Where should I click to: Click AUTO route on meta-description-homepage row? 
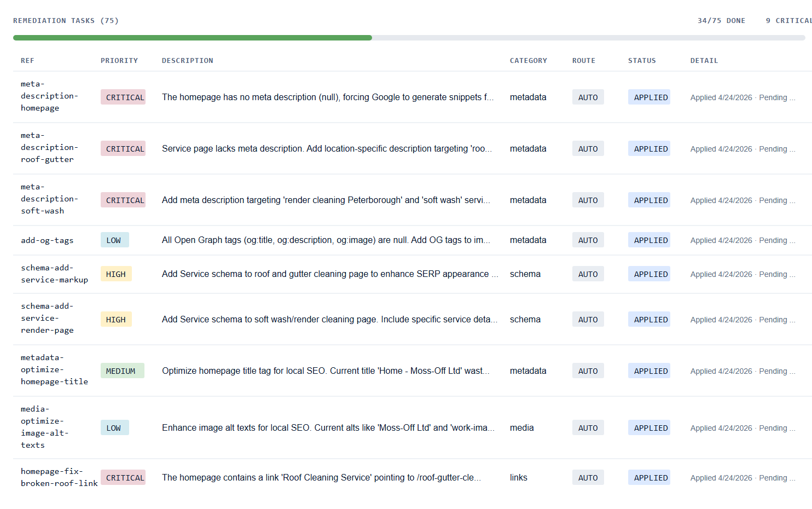[588, 97]
